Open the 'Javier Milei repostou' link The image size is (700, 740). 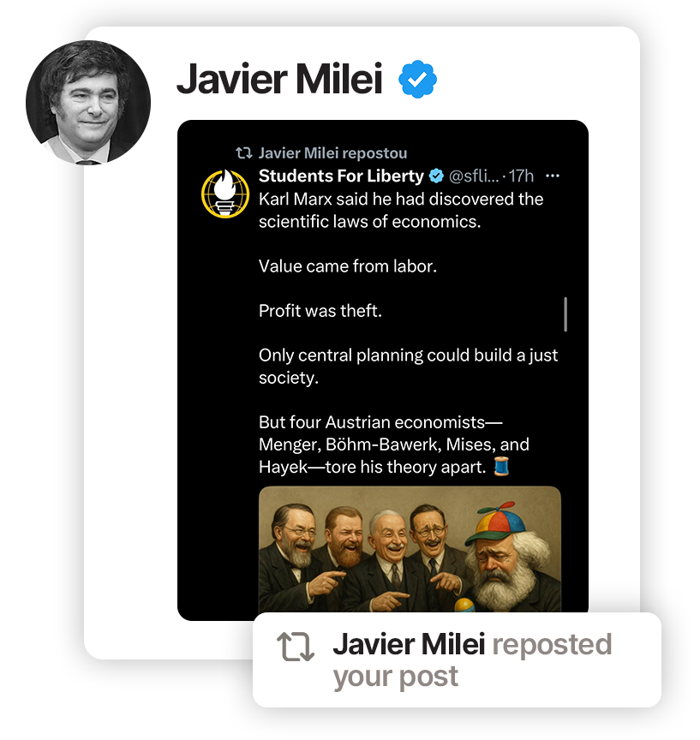(332, 153)
